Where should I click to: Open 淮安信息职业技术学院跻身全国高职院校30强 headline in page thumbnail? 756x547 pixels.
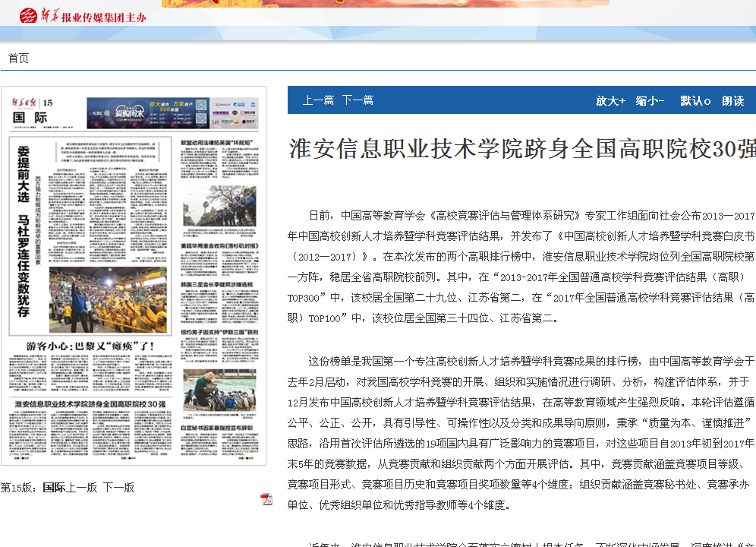(x=90, y=403)
